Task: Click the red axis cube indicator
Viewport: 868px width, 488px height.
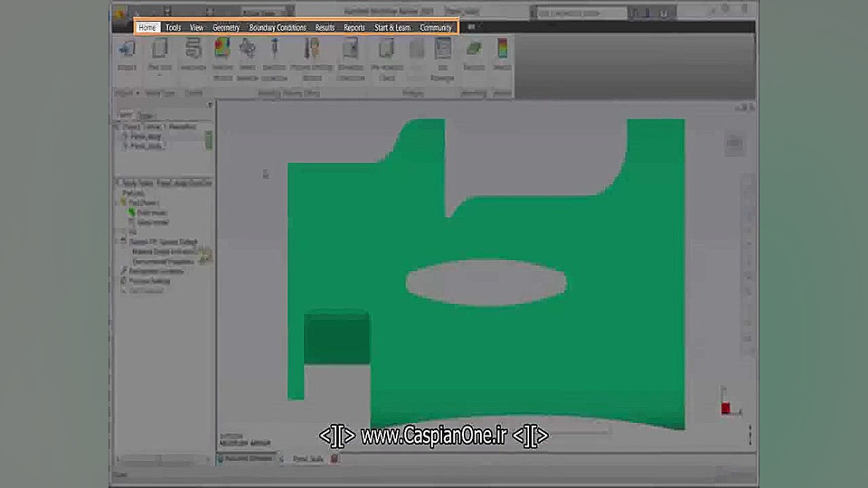Action: (726, 408)
